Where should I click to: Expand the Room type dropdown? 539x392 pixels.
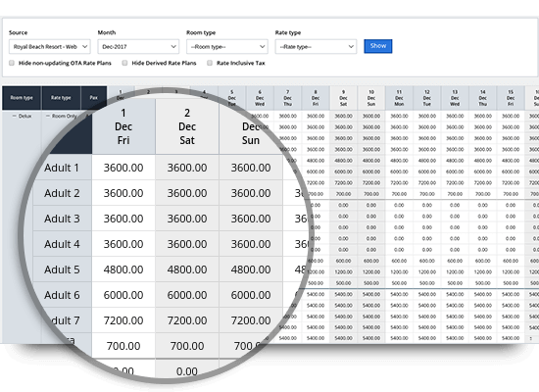[x=227, y=47]
